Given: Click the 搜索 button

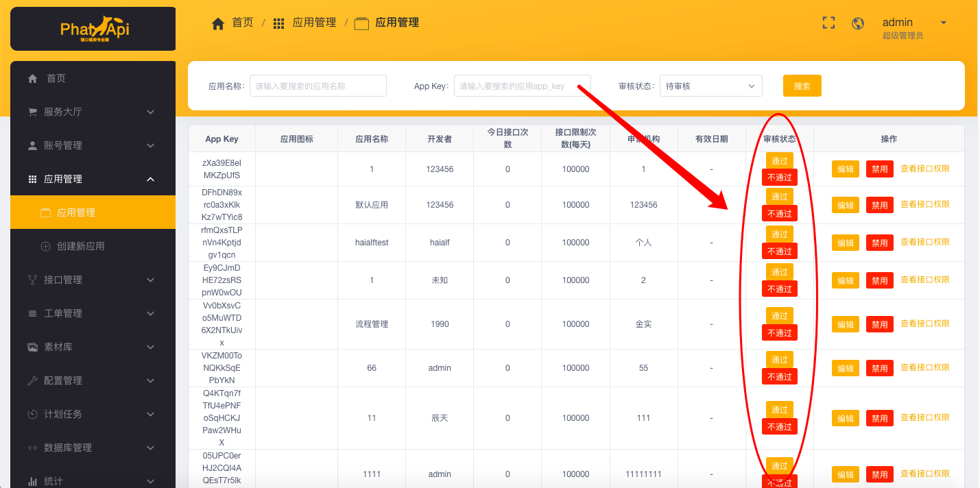Looking at the screenshot, I should (802, 86).
